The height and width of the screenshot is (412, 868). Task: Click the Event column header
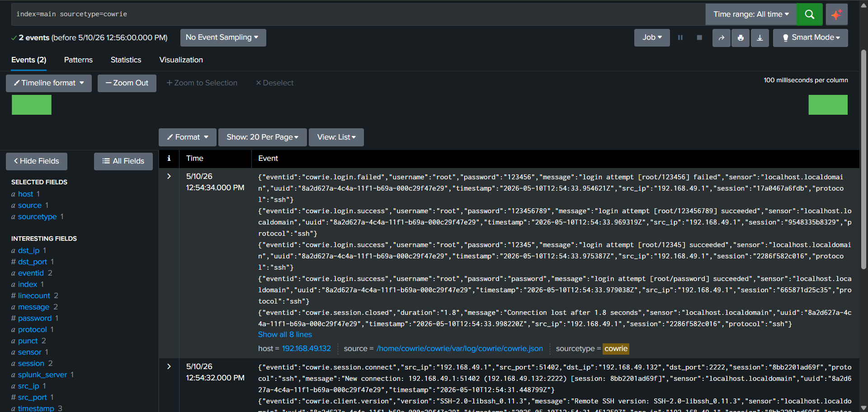pyautogui.click(x=268, y=159)
